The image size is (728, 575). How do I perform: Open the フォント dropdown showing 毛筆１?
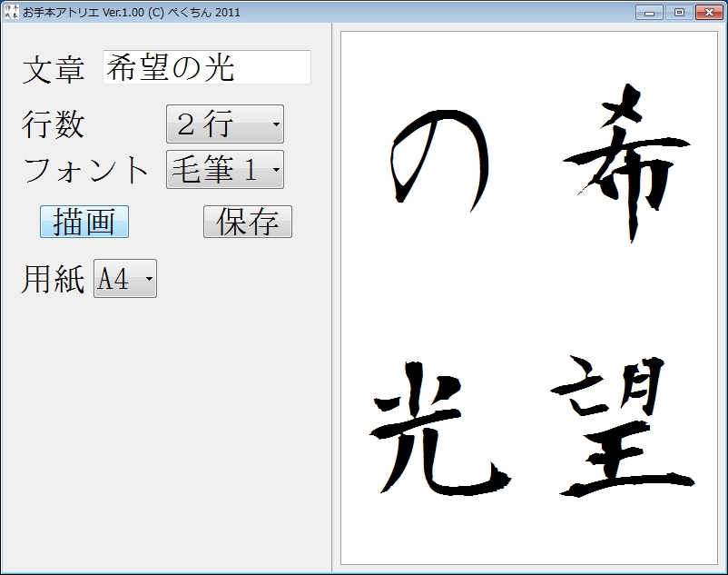tap(224, 169)
